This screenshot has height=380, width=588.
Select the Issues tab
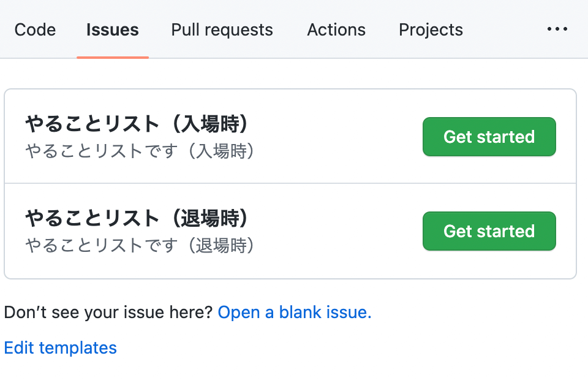pyautogui.click(x=112, y=29)
